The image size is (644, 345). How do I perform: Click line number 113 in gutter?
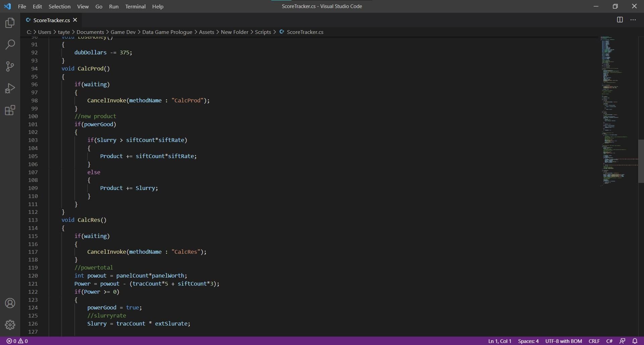[x=33, y=220]
